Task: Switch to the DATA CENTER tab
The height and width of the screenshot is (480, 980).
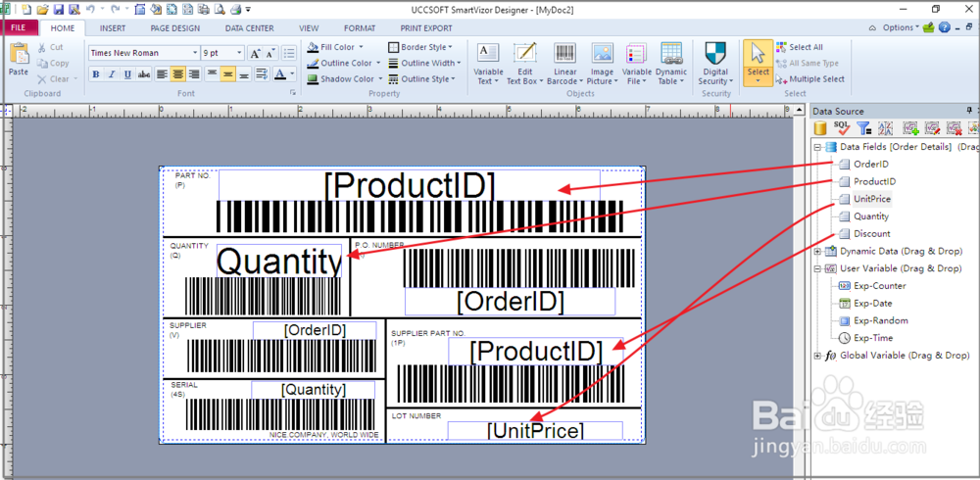Action: 249,28
